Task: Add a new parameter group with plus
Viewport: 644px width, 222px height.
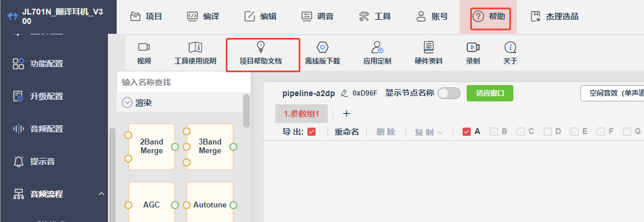Action: click(346, 114)
